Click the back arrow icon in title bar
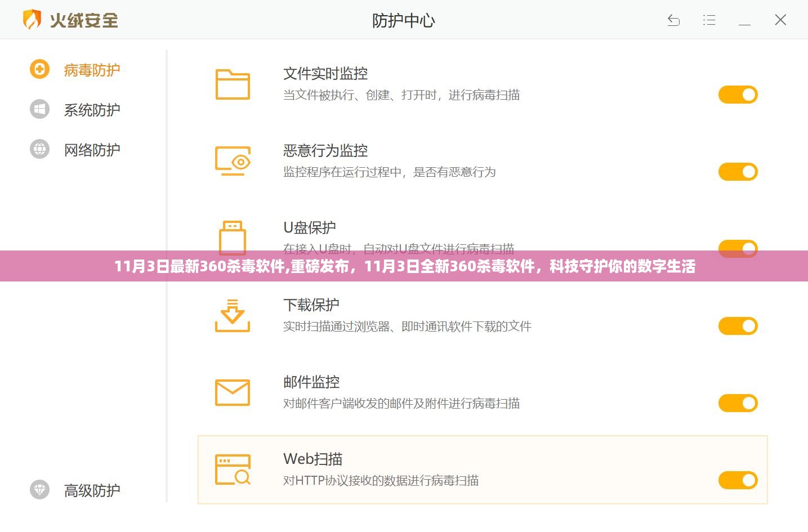This screenshot has height=532, width=808. point(673,20)
